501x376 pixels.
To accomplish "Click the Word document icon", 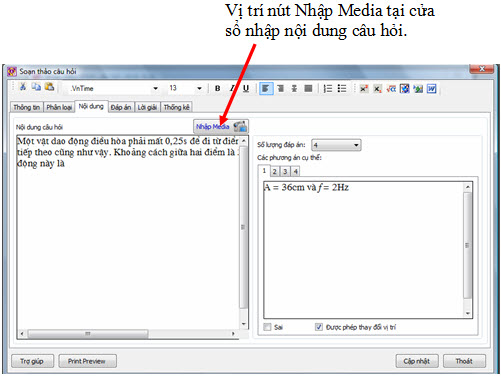I will tap(432, 89).
